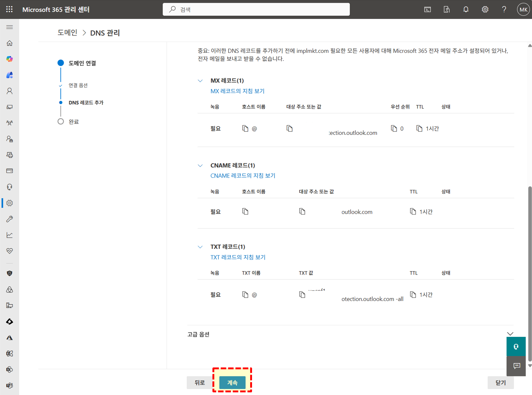This screenshot has height=395, width=532.
Task: Copy the MX record host name
Action: [245, 129]
